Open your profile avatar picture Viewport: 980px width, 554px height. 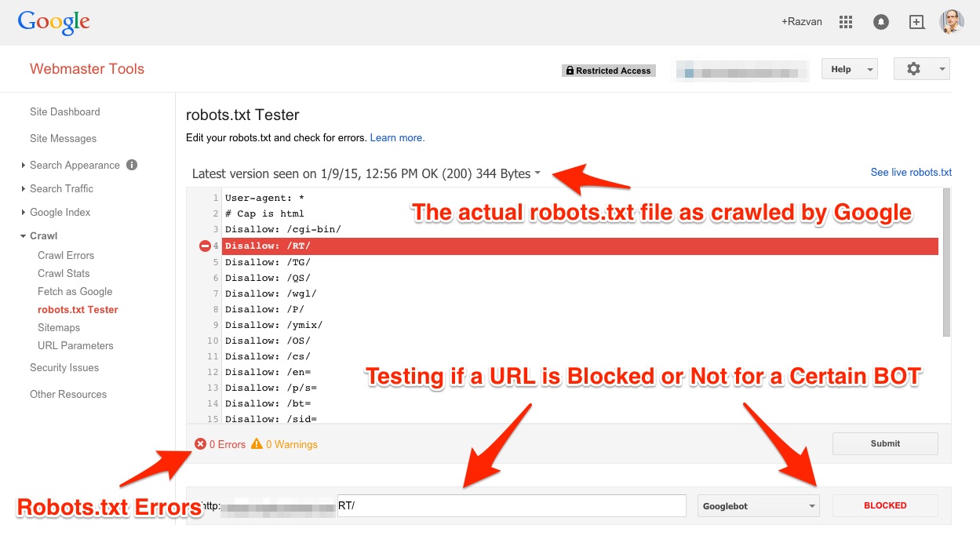point(951,21)
